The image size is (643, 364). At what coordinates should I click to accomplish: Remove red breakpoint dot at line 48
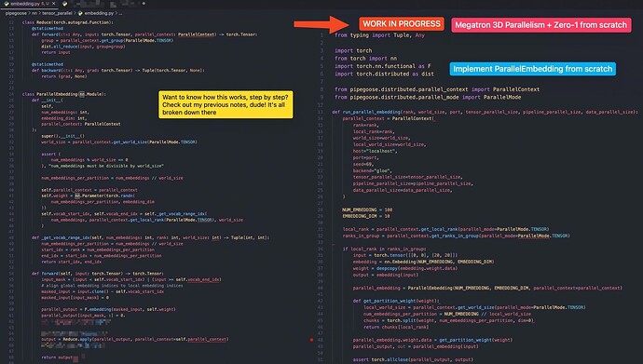point(311,340)
